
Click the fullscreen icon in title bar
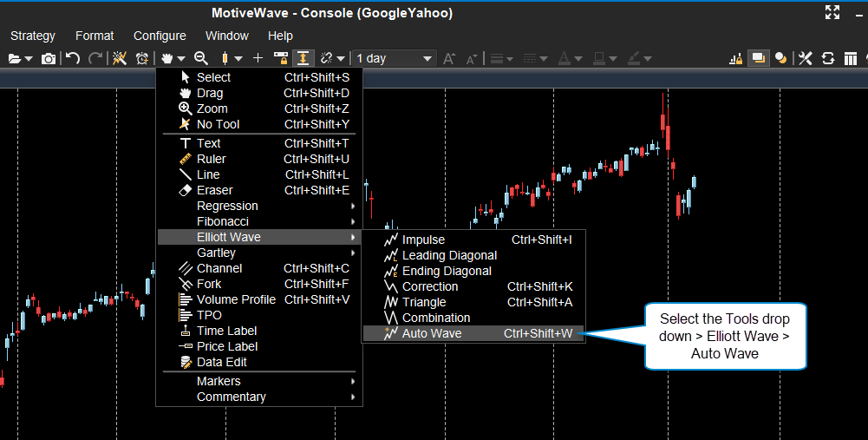tap(832, 12)
